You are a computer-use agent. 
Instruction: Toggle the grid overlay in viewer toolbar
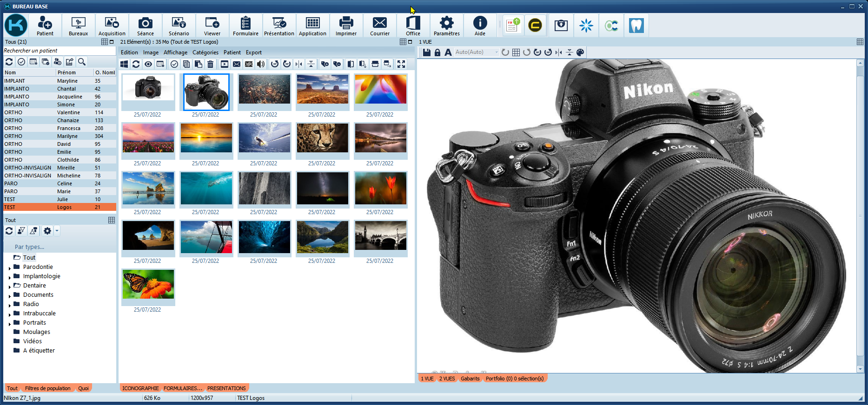(516, 52)
